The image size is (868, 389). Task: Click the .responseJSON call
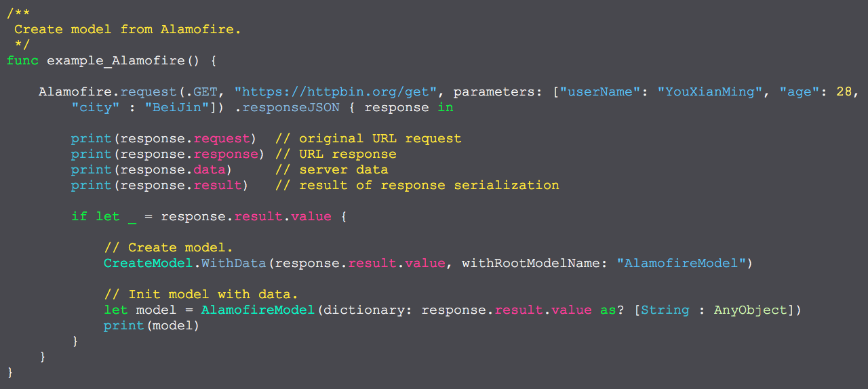pyautogui.click(x=287, y=107)
